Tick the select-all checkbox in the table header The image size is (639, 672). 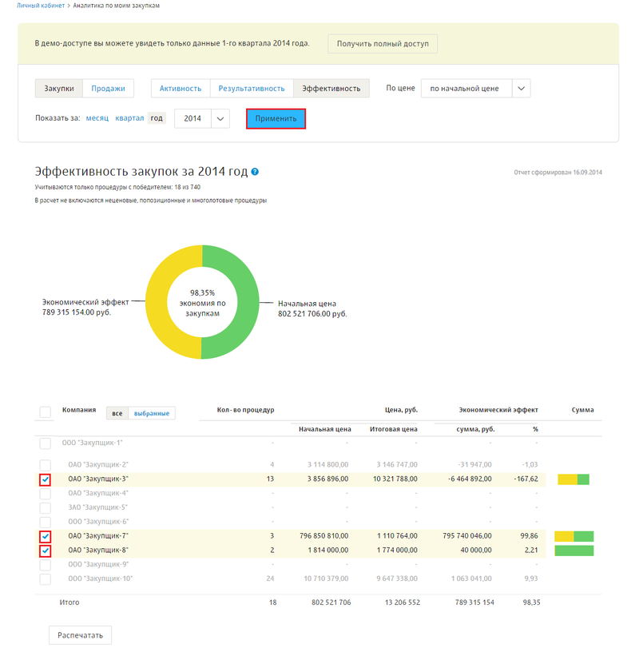[46, 412]
